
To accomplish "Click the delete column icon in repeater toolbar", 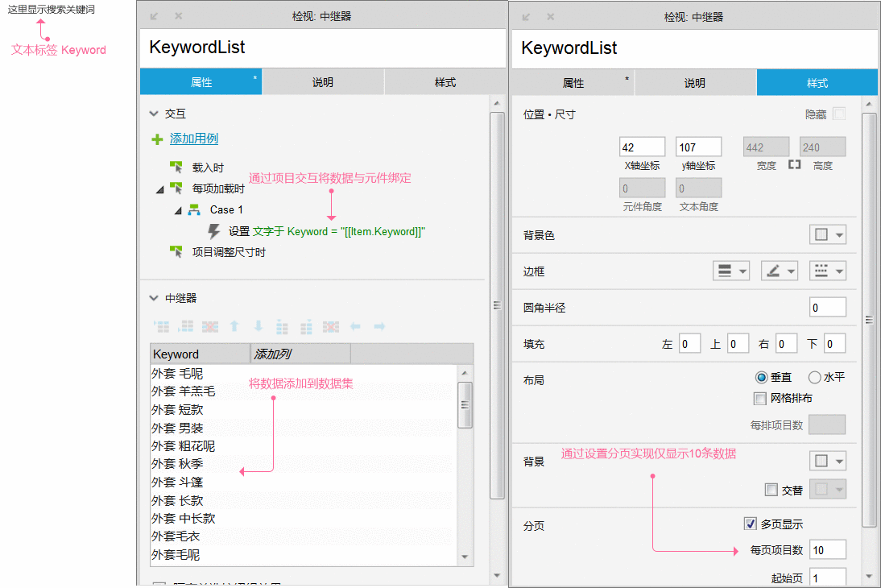I will pyautogui.click(x=330, y=326).
